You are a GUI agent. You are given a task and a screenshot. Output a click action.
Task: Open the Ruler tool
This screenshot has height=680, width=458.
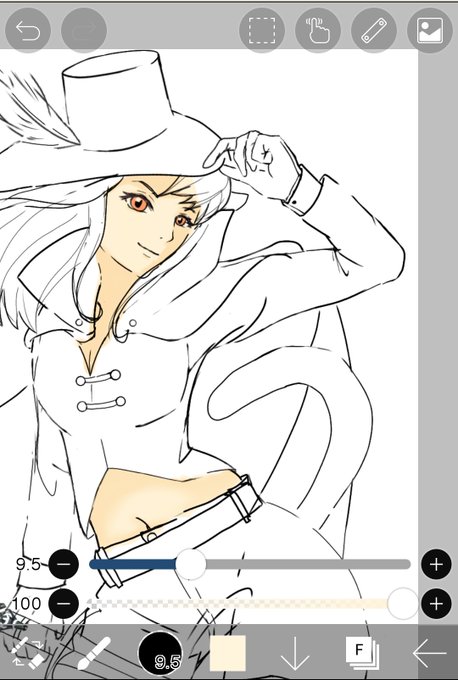pyautogui.click(x=374, y=31)
